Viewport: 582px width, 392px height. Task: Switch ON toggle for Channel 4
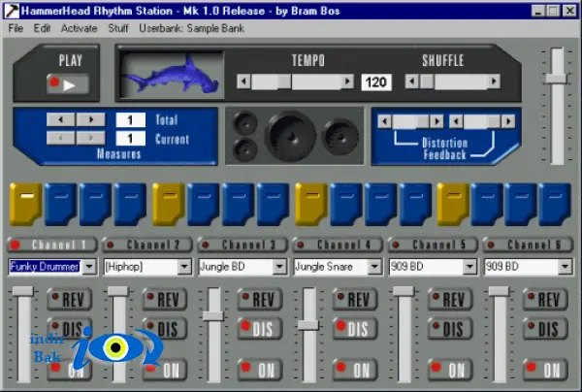[x=355, y=370]
